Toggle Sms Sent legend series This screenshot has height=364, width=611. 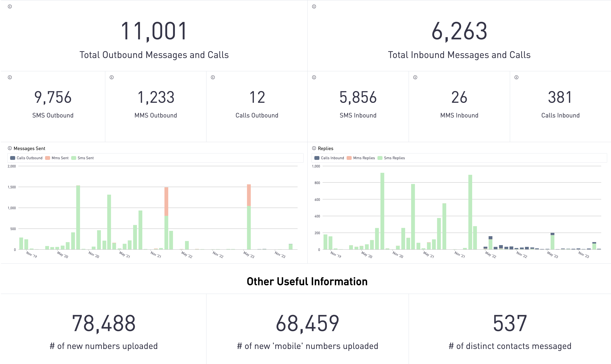[82, 158]
